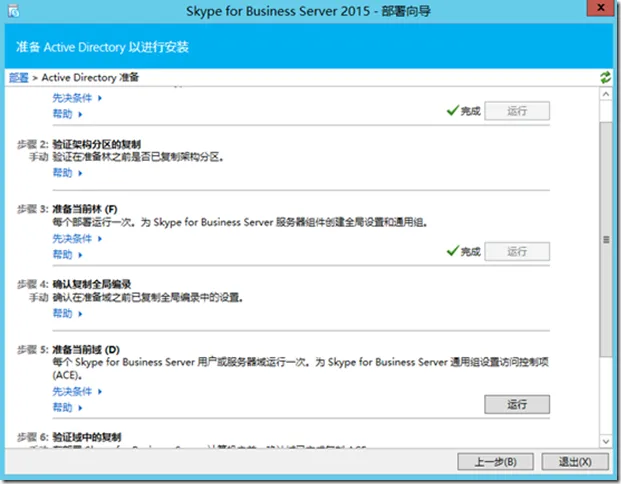Screen dimensions: 621x484
Task: Click disabled 运行 button for the first step
Action: pos(517,111)
